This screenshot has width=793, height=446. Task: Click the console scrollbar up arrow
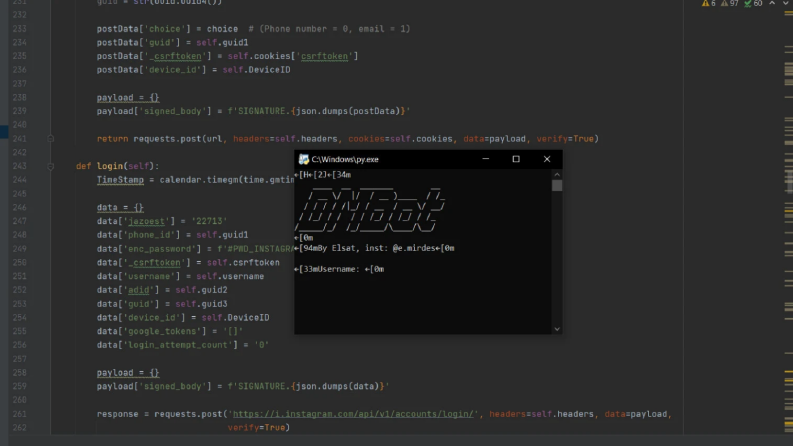[x=557, y=174]
